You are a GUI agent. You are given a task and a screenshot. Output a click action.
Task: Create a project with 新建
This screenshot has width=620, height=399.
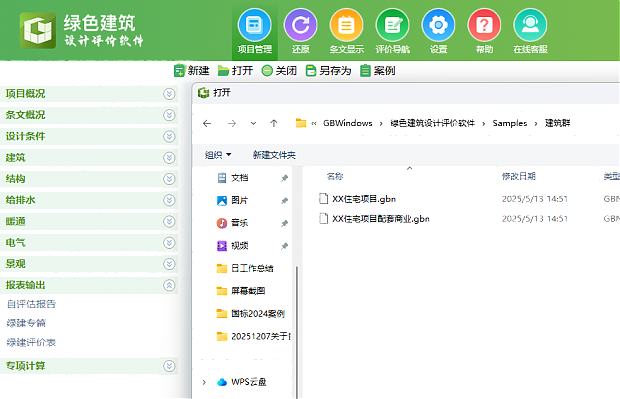[191, 71]
